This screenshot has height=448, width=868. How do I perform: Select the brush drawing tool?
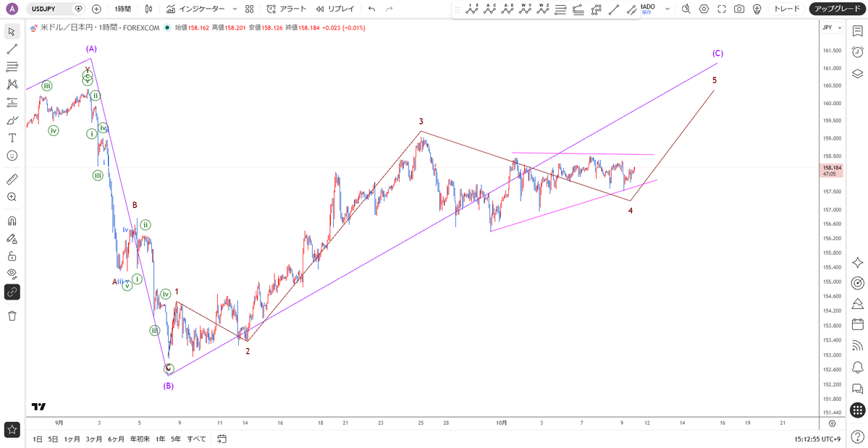(12, 120)
